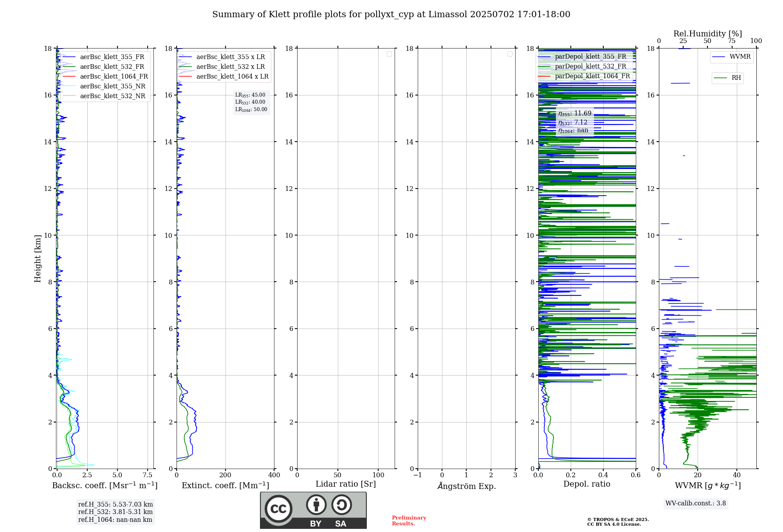Image resolution: width=783 pixels, height=532 pixels.
Task: Click the Lidar ratio [Sr] axis label
Action: 346,484
